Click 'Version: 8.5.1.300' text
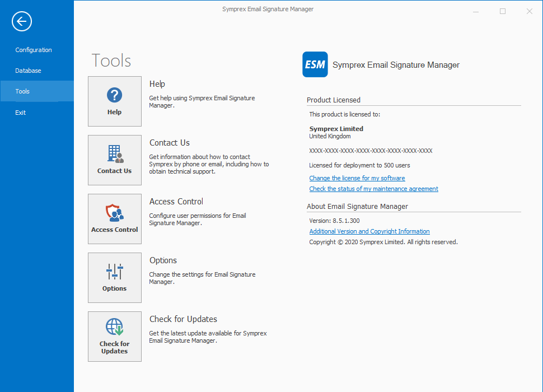 335,221
